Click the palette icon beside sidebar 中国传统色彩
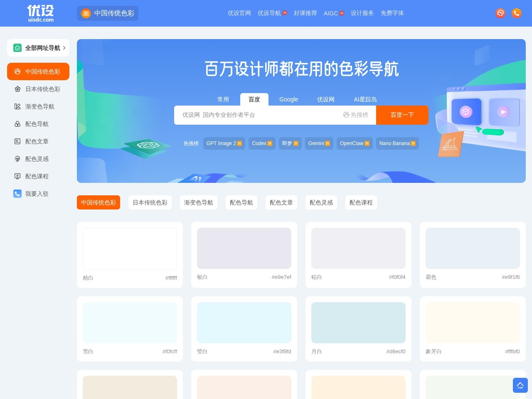 [17, 71]
